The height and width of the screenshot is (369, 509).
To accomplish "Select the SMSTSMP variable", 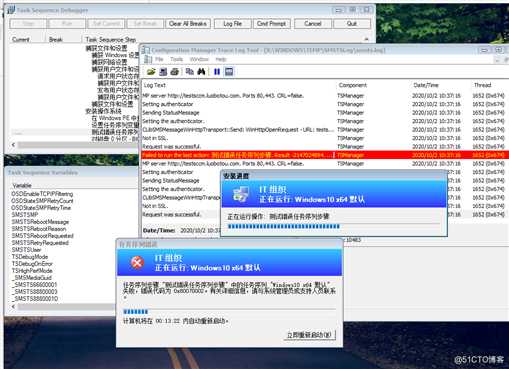I will tap(25, 215).
